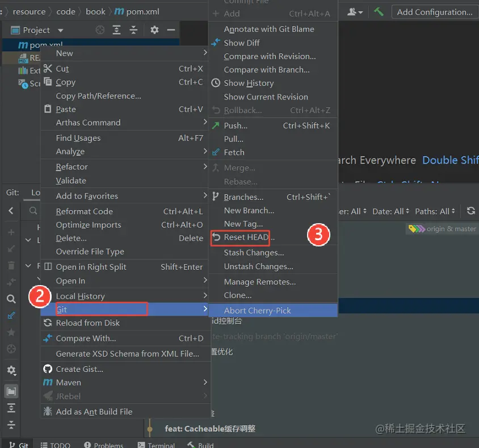Select Paste in the context menu

pos(124,109)
